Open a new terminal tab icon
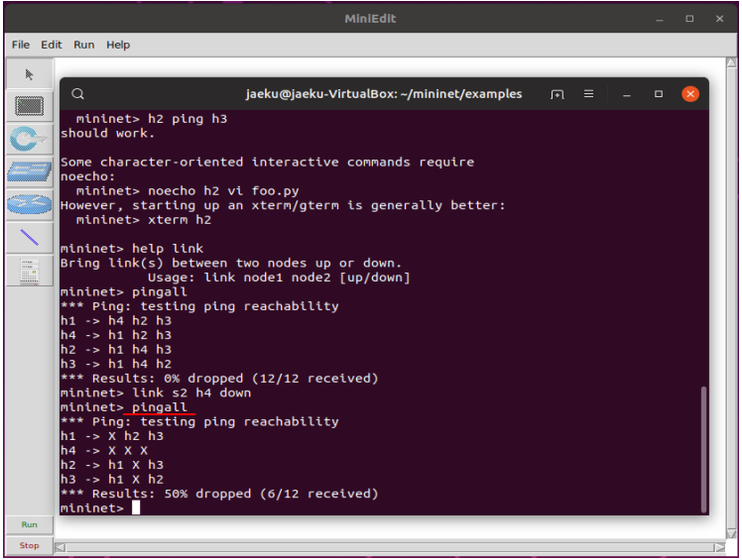The image size is (742, 560). click(x=556, y=94)
